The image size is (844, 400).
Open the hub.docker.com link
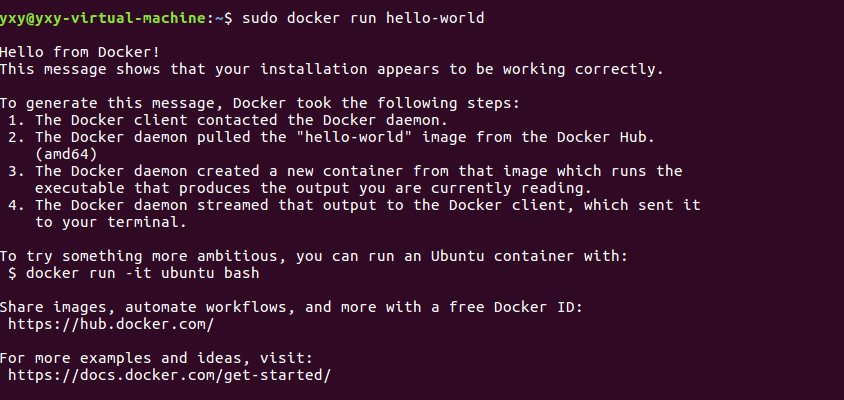point(111,324)
